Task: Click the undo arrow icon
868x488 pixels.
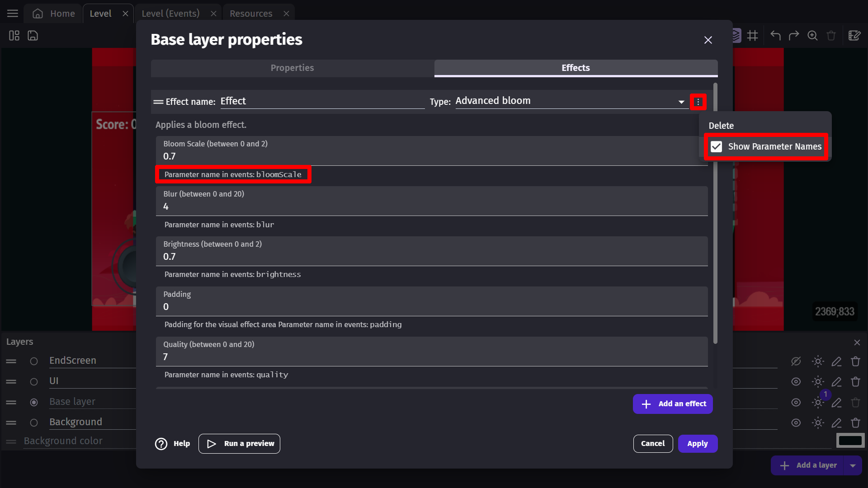Action: tap(775, 36)
